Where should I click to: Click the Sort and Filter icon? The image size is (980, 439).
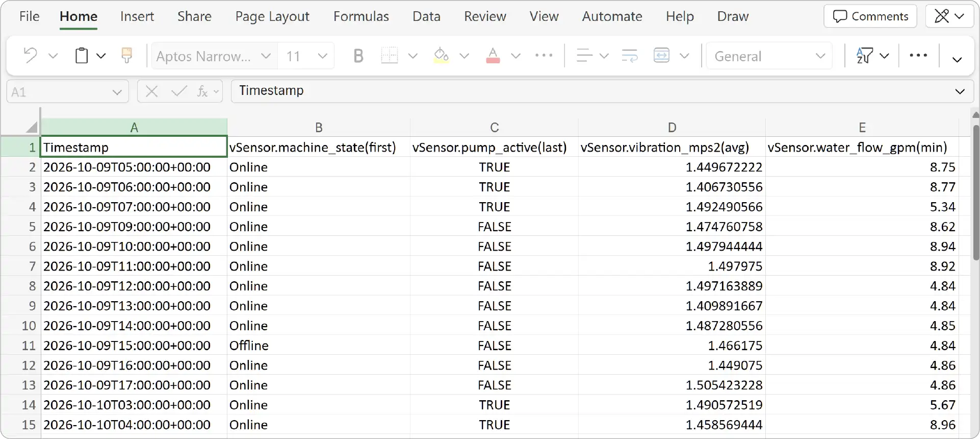point(865,56)
